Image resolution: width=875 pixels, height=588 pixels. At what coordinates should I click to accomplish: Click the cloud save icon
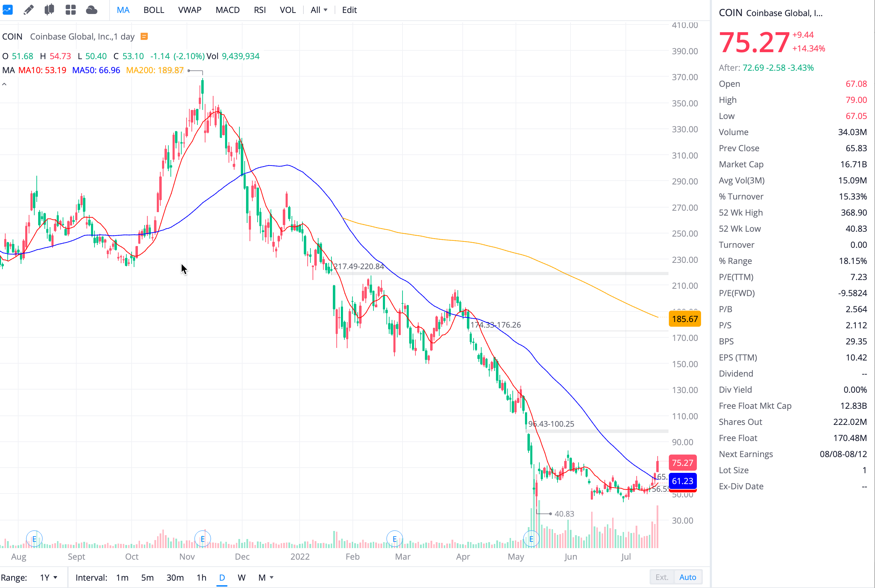click(91, 10)
